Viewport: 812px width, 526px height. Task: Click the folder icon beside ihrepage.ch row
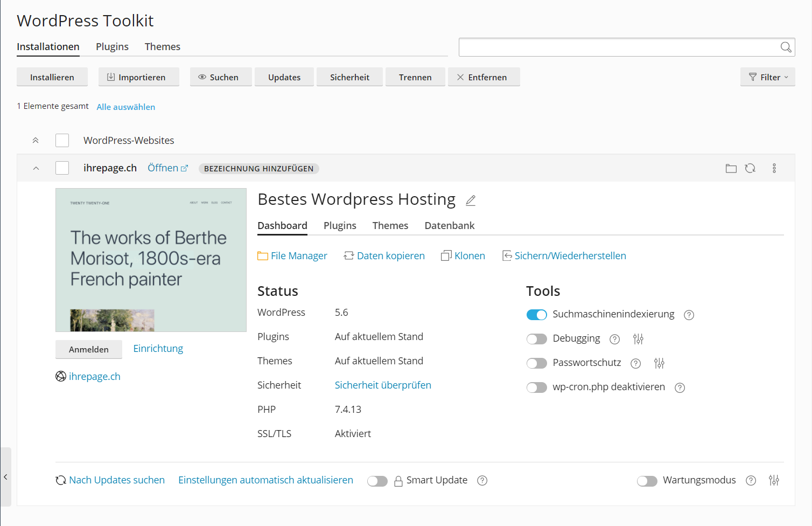tap(731, 168)
